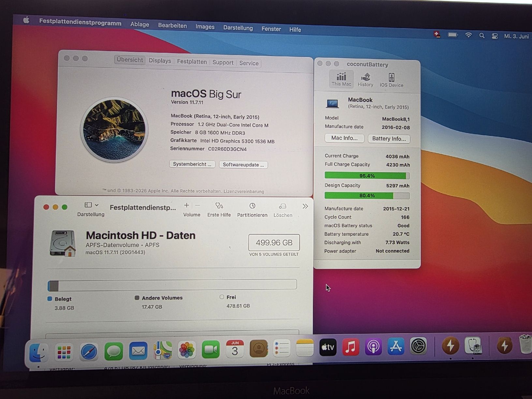This screenshot has width=532, height=399.
Task: Click the Partitionieren toolbar icon
Action: coord(252,206)
